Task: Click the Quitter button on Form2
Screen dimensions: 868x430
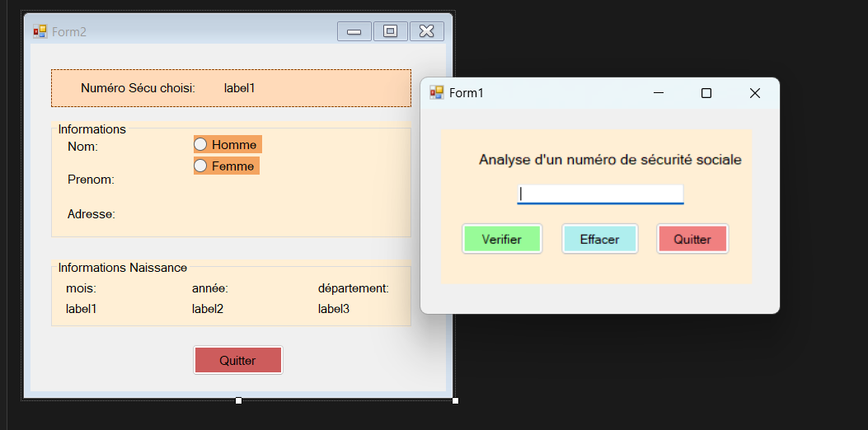Action: coord(237,360)
